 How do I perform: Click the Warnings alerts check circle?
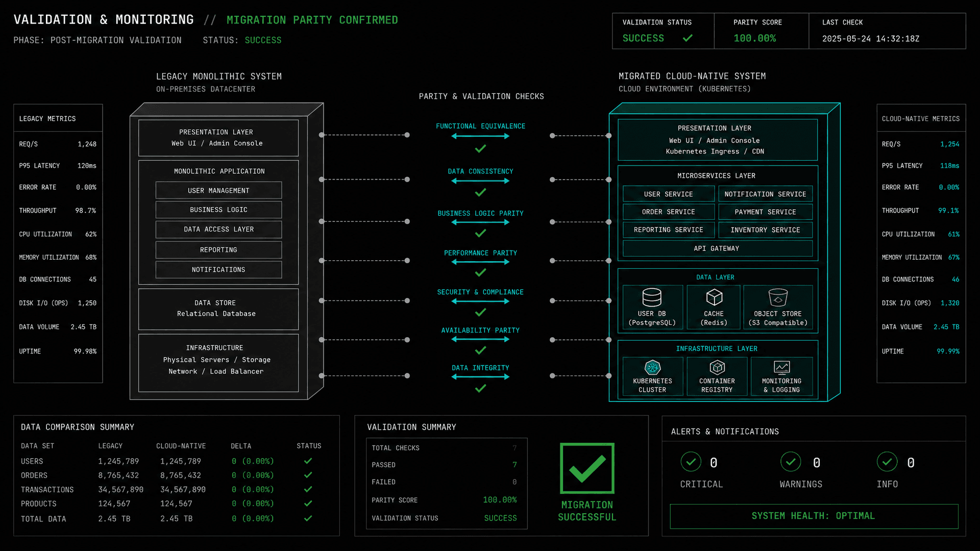(791, 462)
